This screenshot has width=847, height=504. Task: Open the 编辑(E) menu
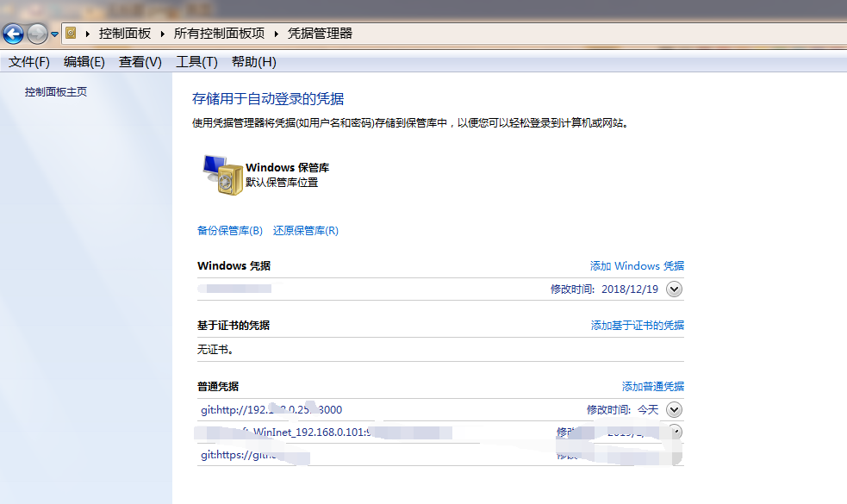pos(84,62)
